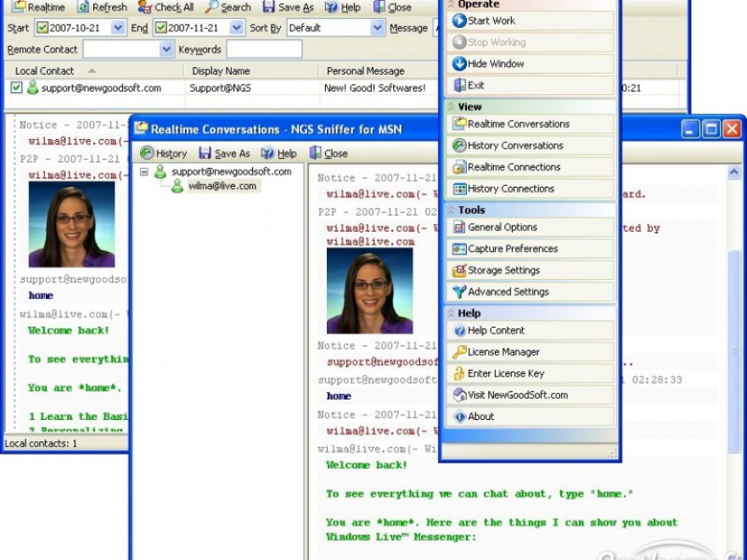Select support@newgoodsoft.com in contact tree
The image size is (747, 560).
tap(232, 171)
